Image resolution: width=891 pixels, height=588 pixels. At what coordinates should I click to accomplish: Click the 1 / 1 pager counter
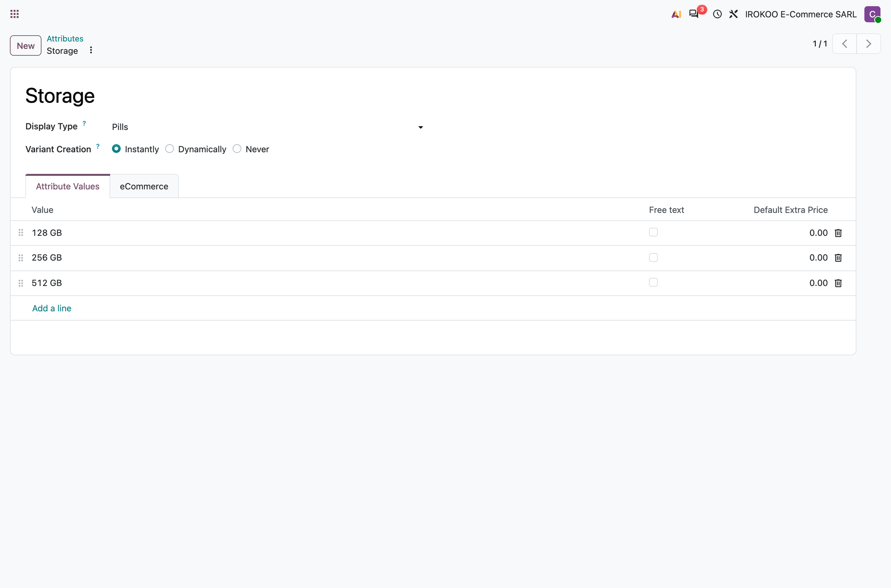[820, 44]
